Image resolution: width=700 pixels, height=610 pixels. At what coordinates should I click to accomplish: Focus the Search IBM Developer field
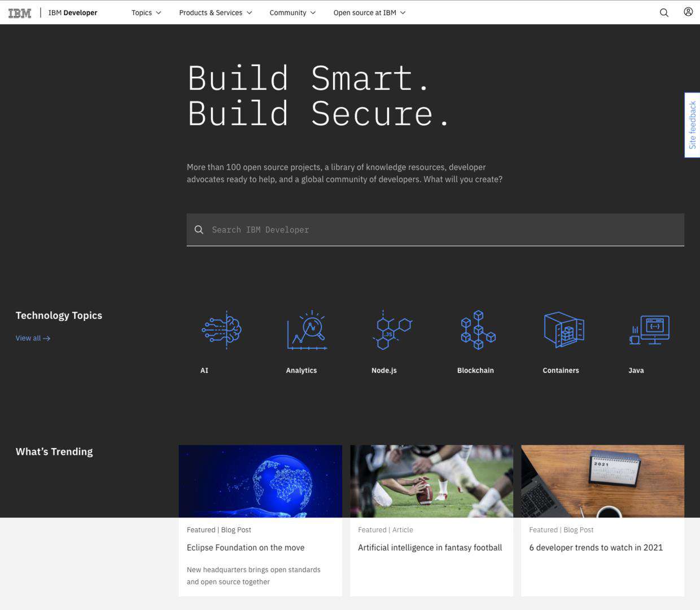click(435, 230)
